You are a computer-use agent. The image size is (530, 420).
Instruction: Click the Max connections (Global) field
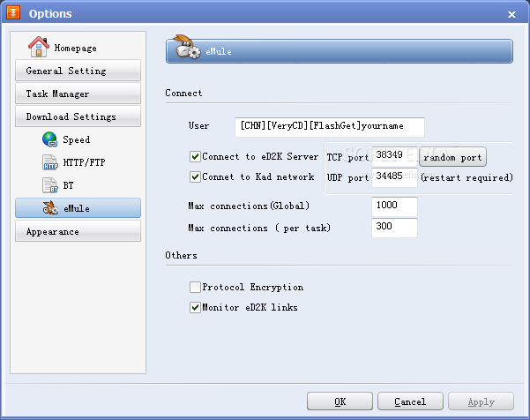(x=394, y=206)
